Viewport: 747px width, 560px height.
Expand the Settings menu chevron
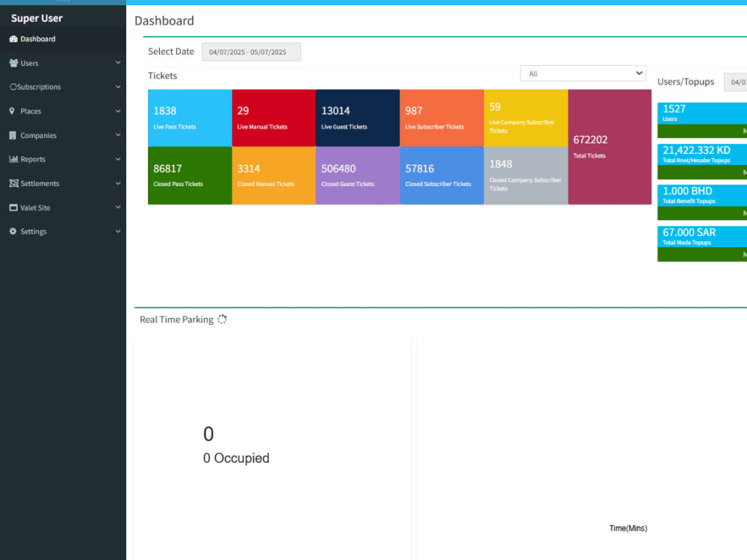tap(118, 231)
